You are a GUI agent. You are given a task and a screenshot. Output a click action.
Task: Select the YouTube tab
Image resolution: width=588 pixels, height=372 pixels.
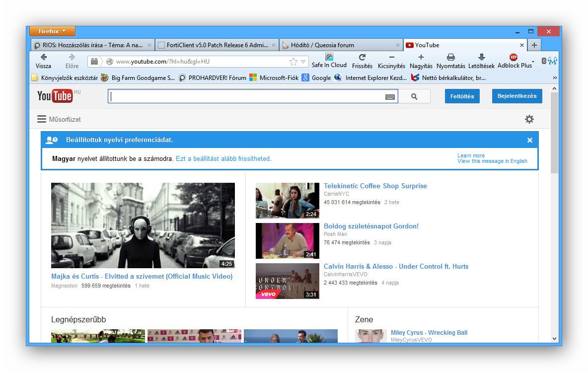[x=465, y=45]
